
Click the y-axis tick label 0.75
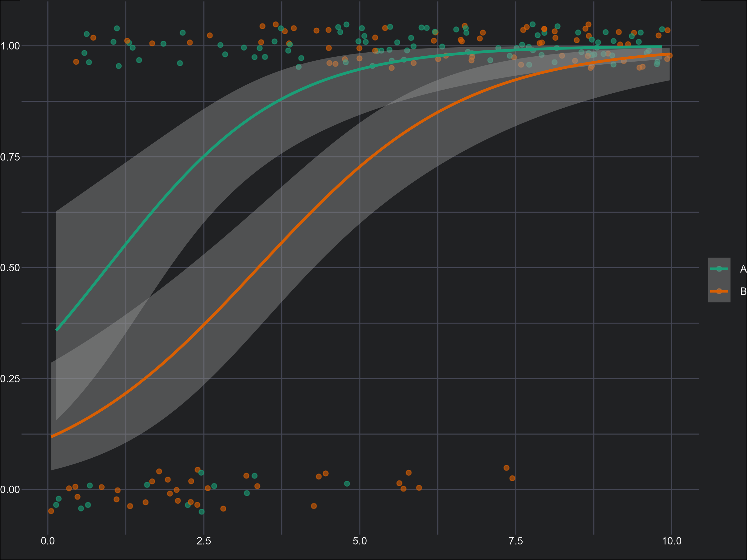pos(10,157)
